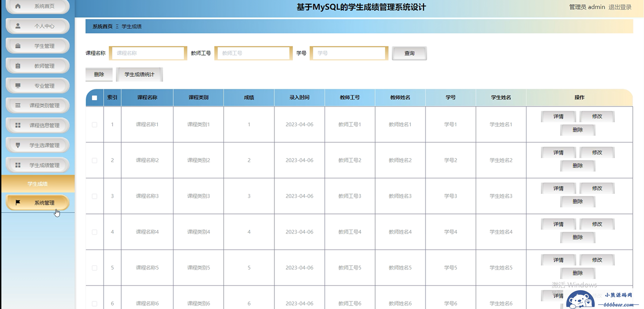Open 个人中心 sidebar menu

point(37,26)
